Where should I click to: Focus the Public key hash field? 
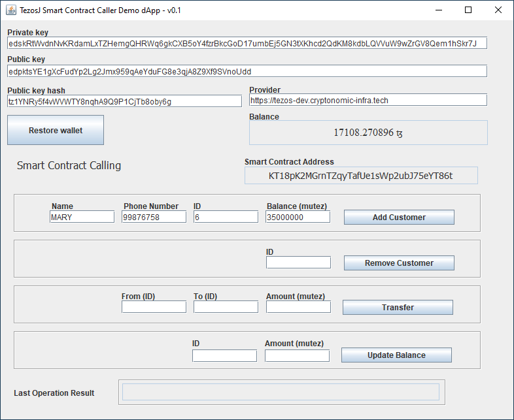(124, 101)
